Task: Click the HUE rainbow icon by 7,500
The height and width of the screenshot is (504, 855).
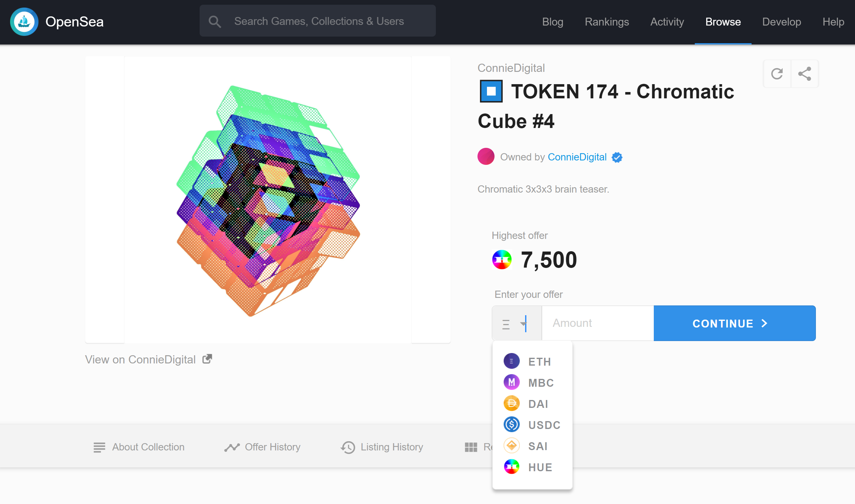Action: click(x=501, y=259)
